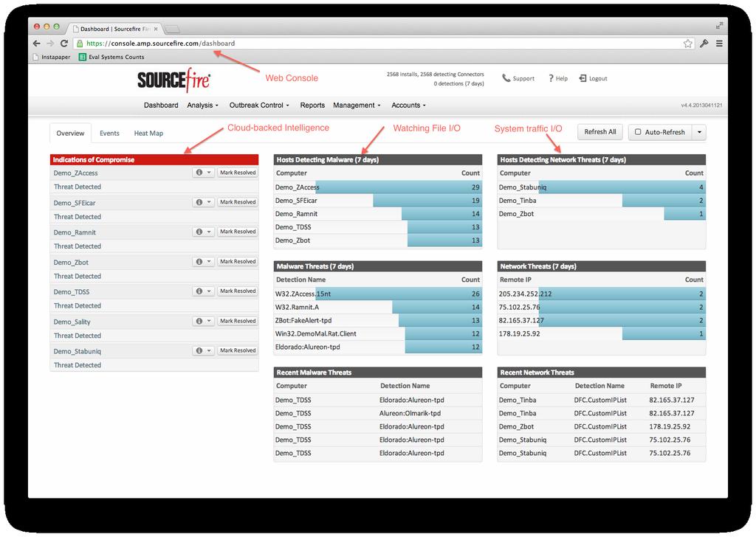Open Demo_Tinba in Hosts Detecting Network Threats
Viewport: 756px width, 537px height.
518,201
